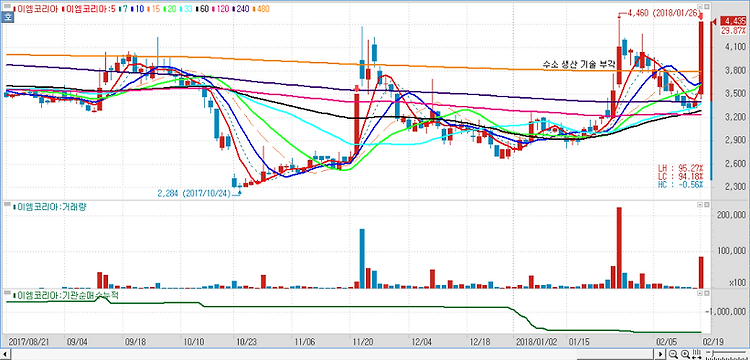The image size is (750, 360).
Task: Click the 'LC : 94.18%' stat
Action: tap(680, 176)
